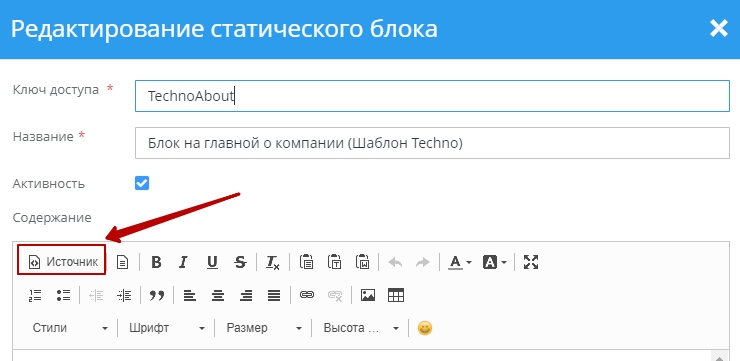
Task: Align text to the right
Action: [x=245, y=295]
